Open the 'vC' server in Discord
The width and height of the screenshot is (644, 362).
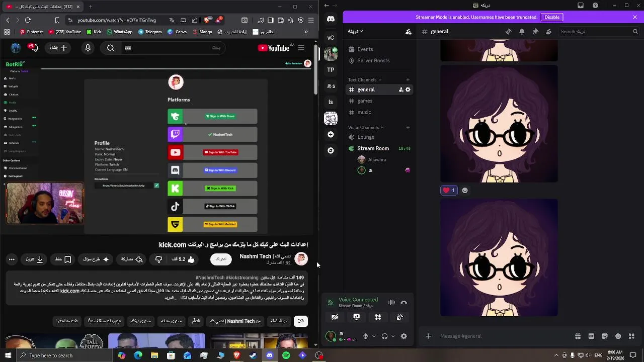pos(331,37)
